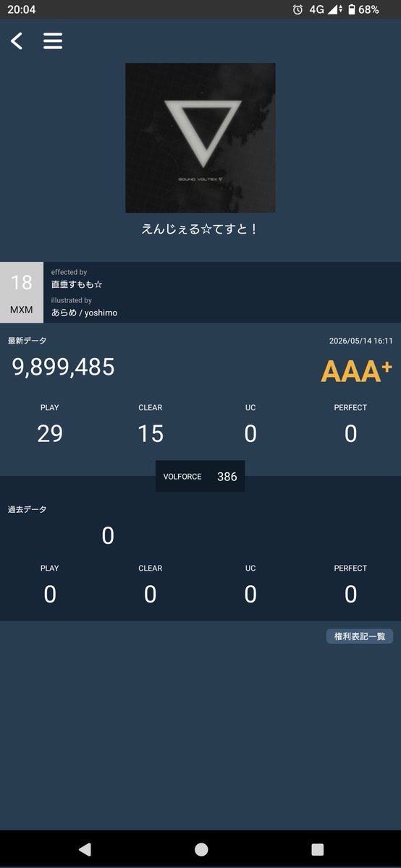Tap the alarm icon in status bar
Image resolution: width=401 pixels, height=868 pixels.
297,9
